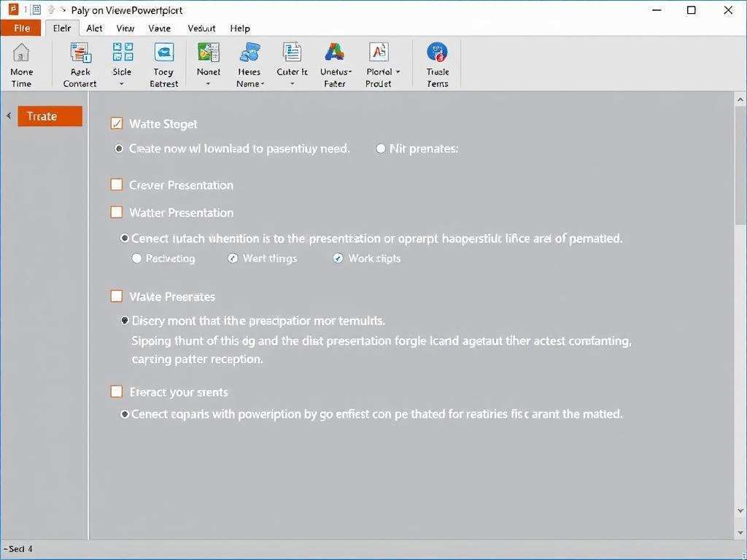Viewport: 747px width, 560px height.
Task: Open the View menu
Action: point(124,28)
